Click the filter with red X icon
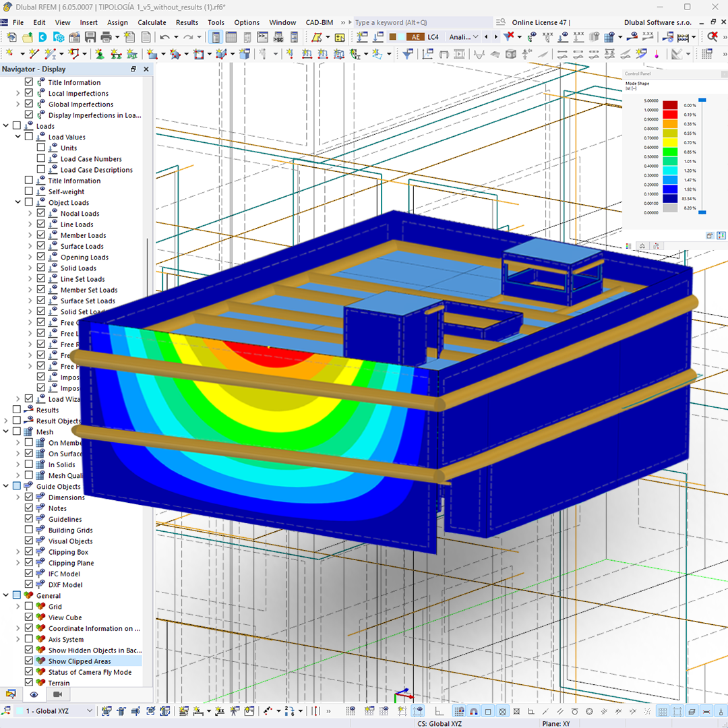The width and height of the screenshot is (728, 728). coord(510,36)
